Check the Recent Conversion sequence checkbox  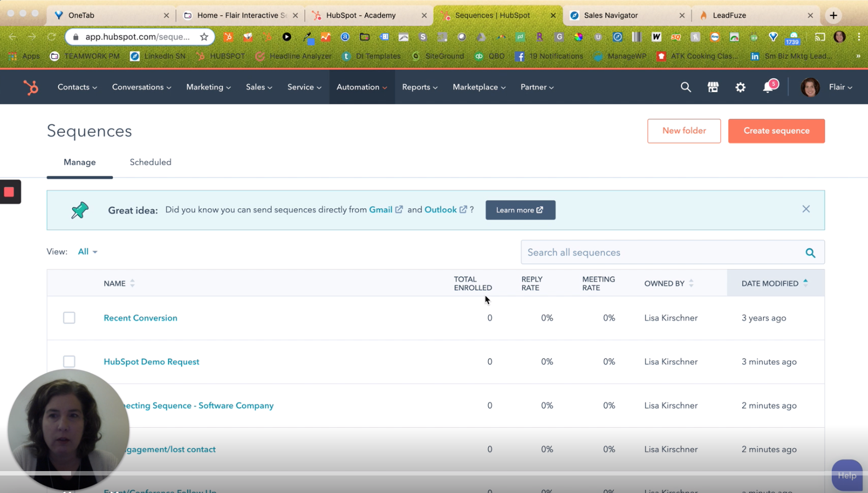[69, 318]
